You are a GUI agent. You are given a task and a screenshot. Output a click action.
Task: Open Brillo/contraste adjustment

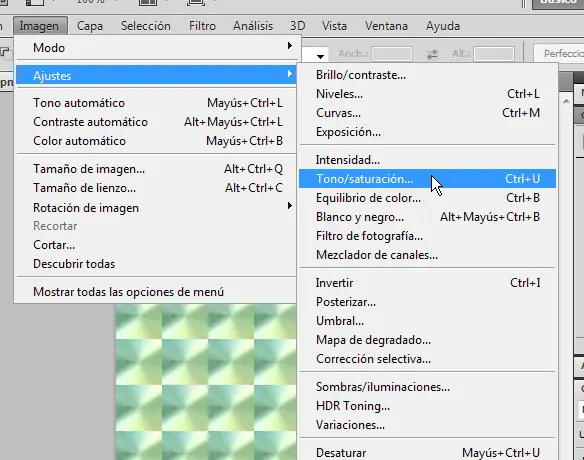click(x=427, y=75)
